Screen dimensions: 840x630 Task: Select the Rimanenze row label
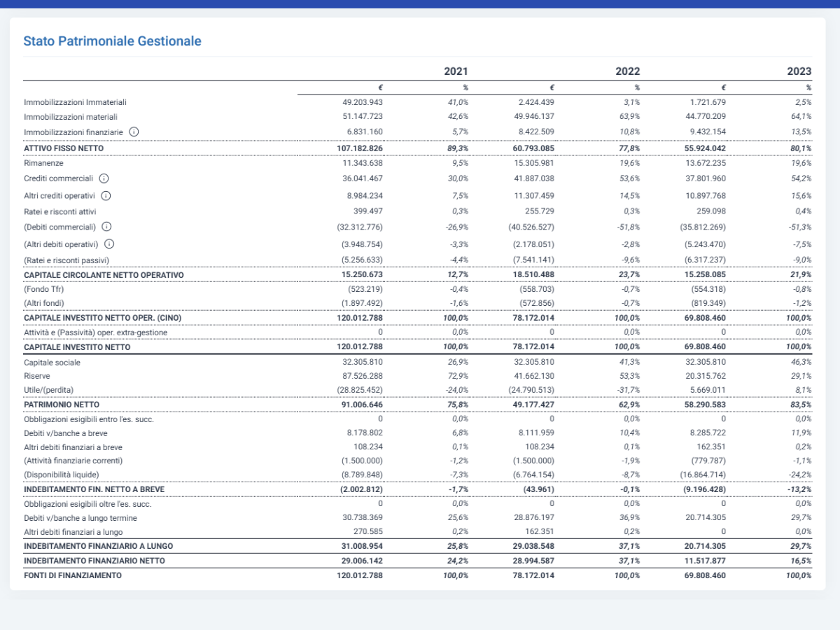[x=43, y=162]
